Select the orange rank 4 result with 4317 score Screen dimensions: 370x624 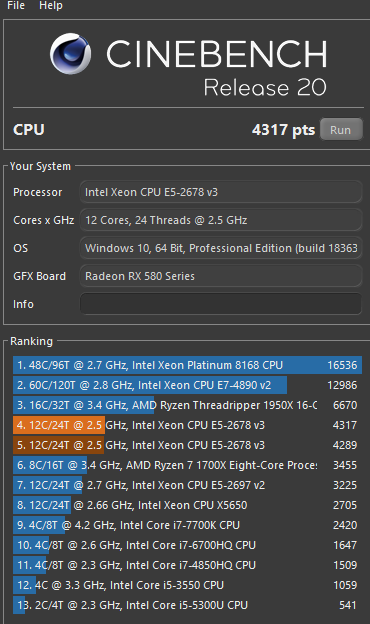click(187, 425)
